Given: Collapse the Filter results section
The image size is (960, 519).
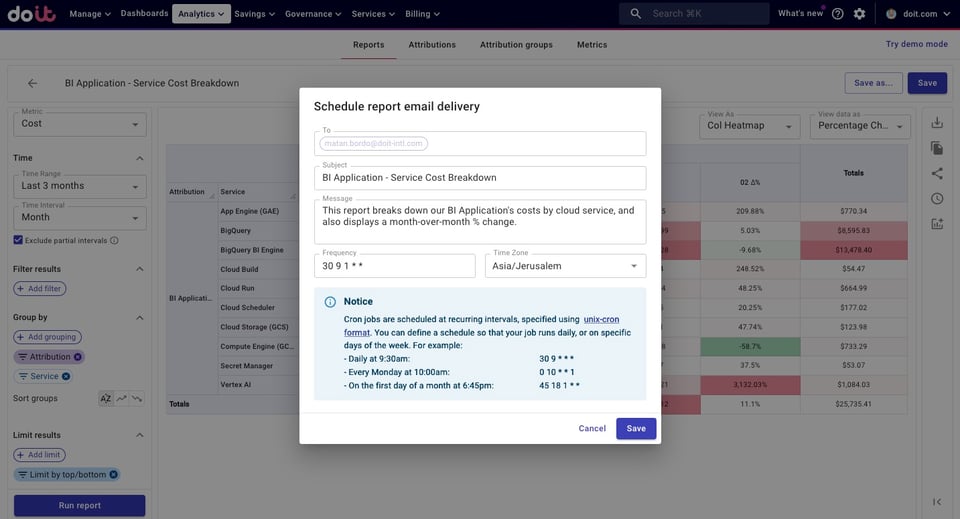Looking at the screenshot, I should tap(140, 269).
